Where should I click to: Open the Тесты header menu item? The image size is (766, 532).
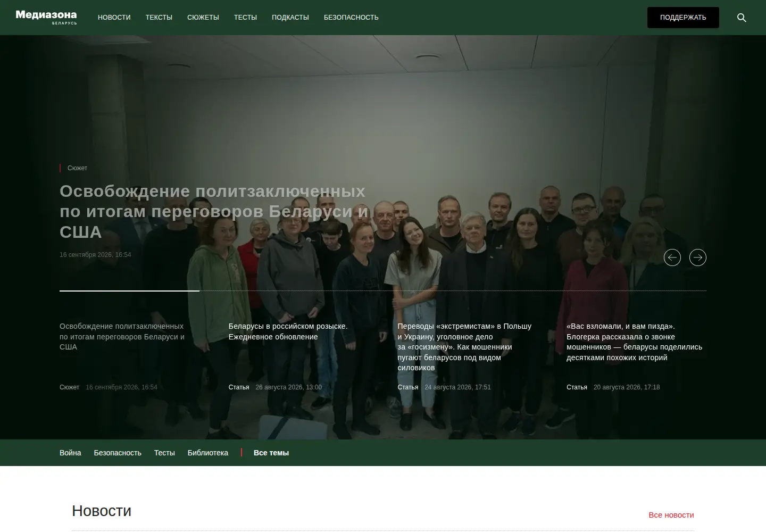[245, 18]
